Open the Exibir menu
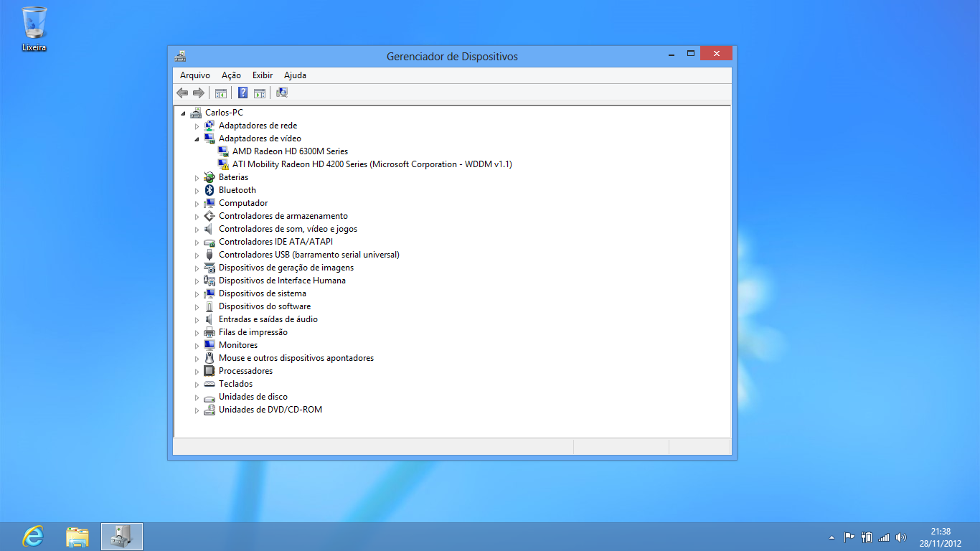This screenshot has width=980, height=551. point(263,75)
